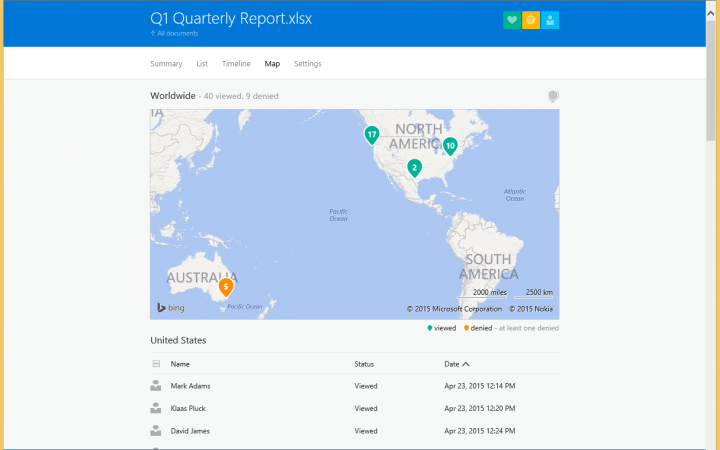Click the vertical scrollbar thumb
Screen dimensions: 720x450
(x=710, y=80)
